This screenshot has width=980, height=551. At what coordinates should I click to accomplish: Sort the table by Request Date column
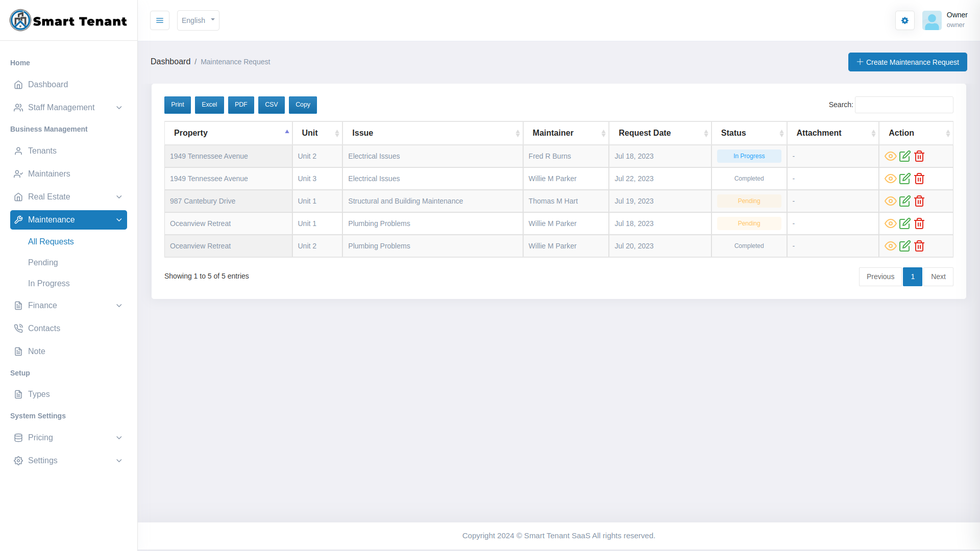(645, 133)
